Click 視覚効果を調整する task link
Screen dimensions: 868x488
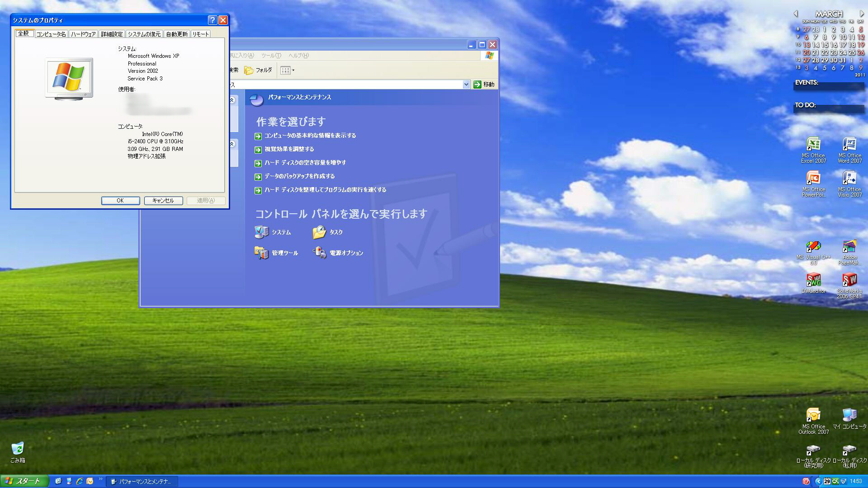(x=289, y=149)
